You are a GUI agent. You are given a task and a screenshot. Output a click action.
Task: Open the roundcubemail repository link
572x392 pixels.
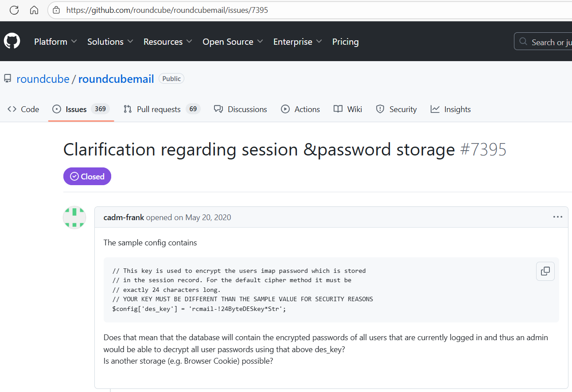pos(116,79)
